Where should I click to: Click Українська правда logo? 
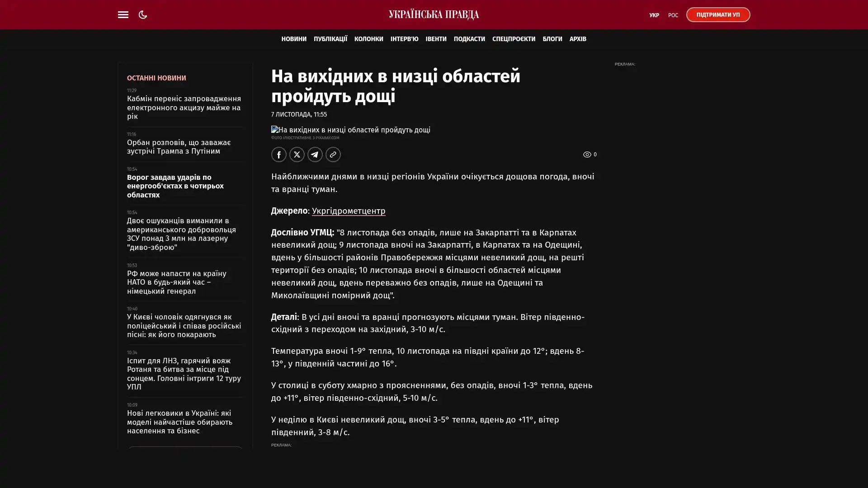pyautogui.click(x=434, y=14)
